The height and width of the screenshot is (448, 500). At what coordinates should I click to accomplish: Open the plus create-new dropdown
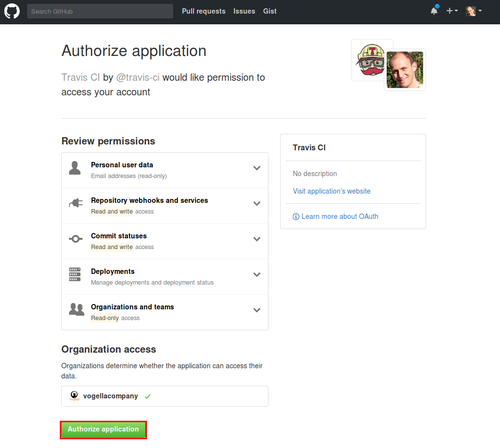(x=452, y=11)
